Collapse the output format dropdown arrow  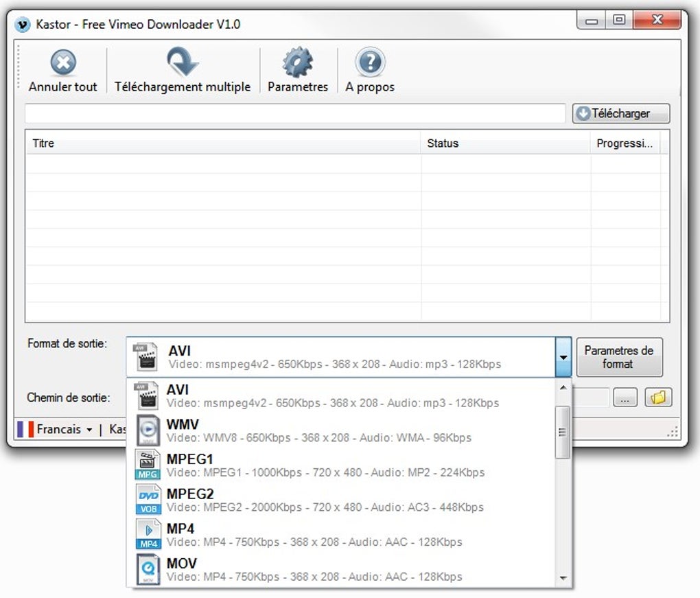(x=563, y=357)
